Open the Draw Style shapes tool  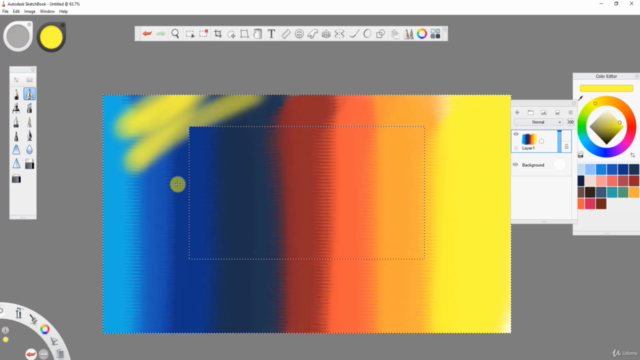pyautogui.click(x=380, y=34)
